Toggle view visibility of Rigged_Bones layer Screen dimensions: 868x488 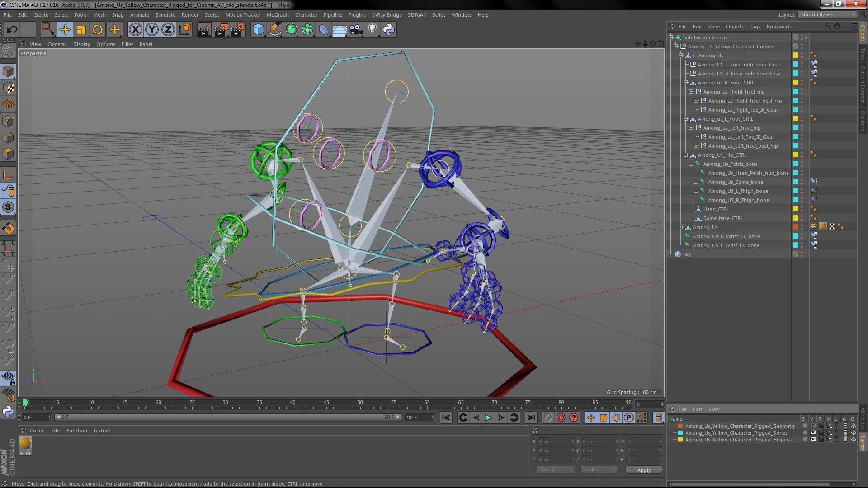813,433
